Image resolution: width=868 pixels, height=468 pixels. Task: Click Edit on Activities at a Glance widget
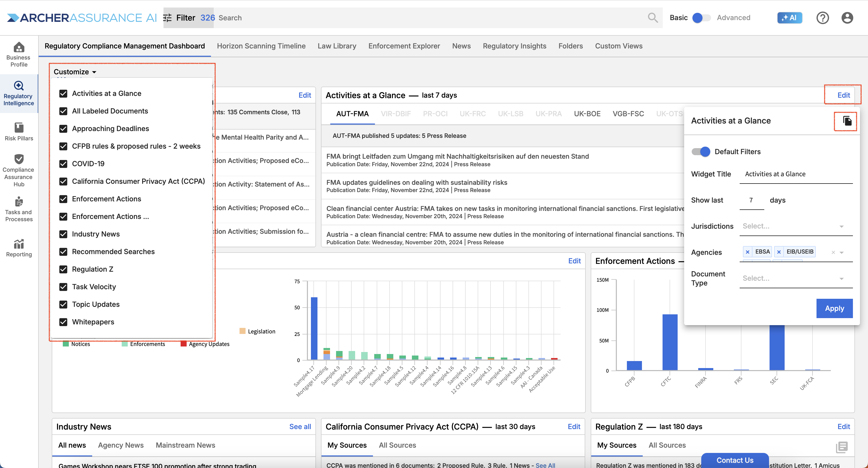843,95
